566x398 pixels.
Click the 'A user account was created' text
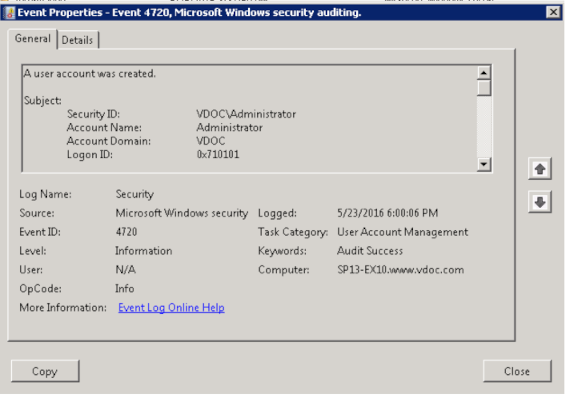coord(90,74)
